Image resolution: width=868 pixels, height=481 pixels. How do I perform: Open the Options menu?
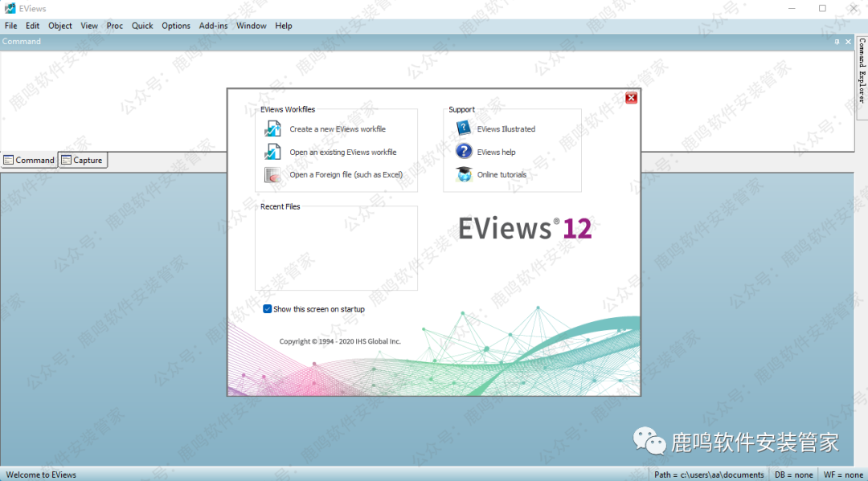[176, 26]
